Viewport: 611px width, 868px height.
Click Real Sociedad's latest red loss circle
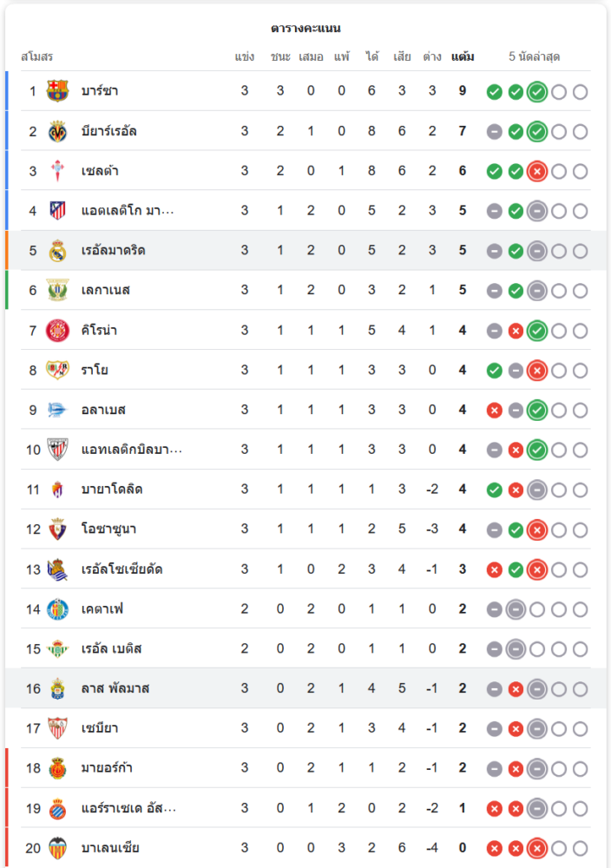tap(537, 569)
